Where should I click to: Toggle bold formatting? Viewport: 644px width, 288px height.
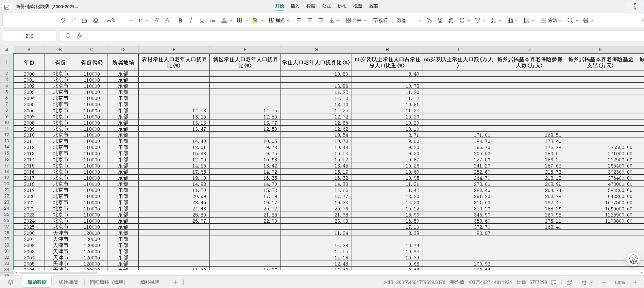pyautogui.click(x=180, y=20)
